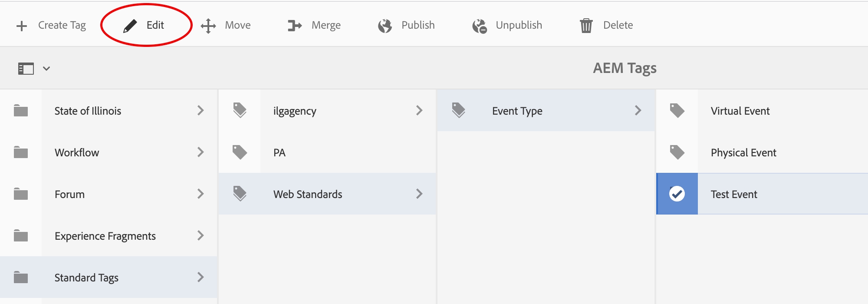
Task: Select the Experience Fragments row text
Action: coord(105,236)
